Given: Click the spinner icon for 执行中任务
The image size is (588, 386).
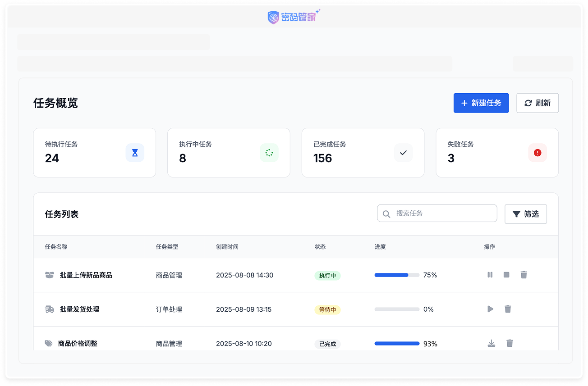Looking at the screenshot, I should [269, 153].
